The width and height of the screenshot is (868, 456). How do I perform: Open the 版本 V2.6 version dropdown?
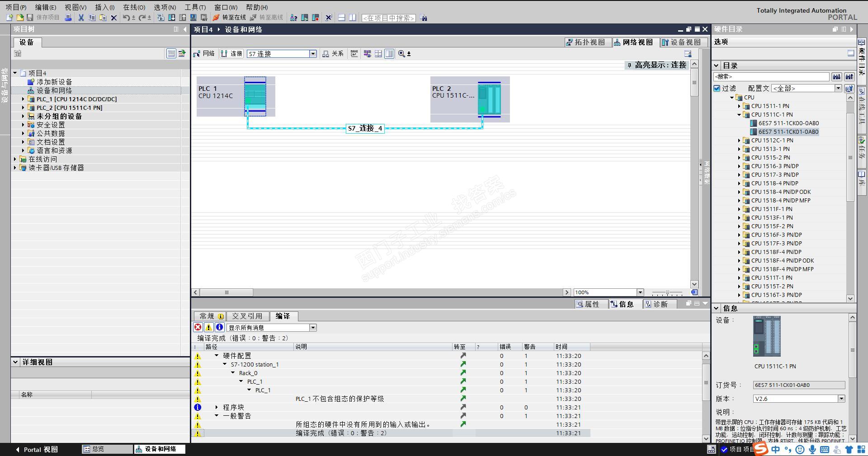click(x=841, y=399)
